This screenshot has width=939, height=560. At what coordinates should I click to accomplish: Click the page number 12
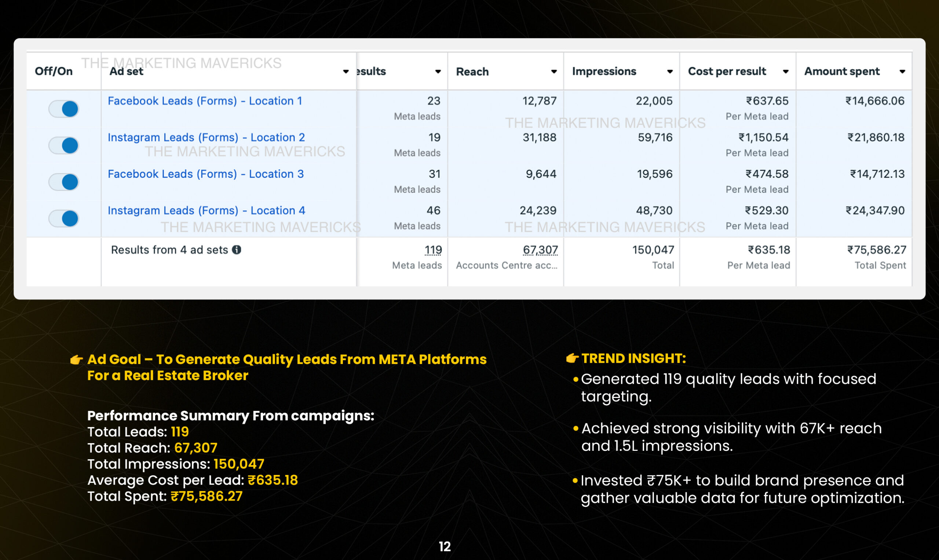pyautogui.click(x=445, y=547)
